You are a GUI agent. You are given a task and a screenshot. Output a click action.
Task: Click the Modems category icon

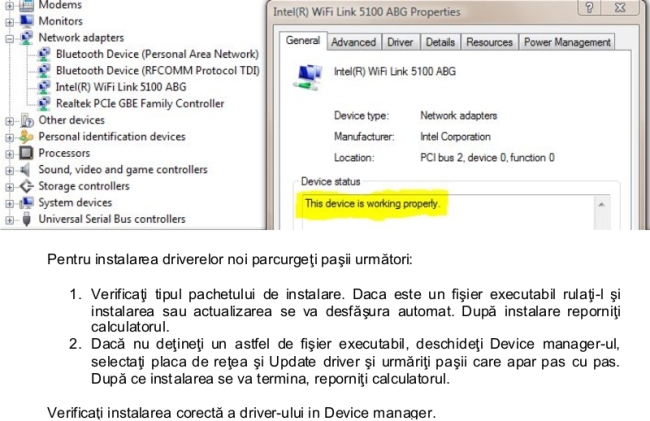coord(27,5)
